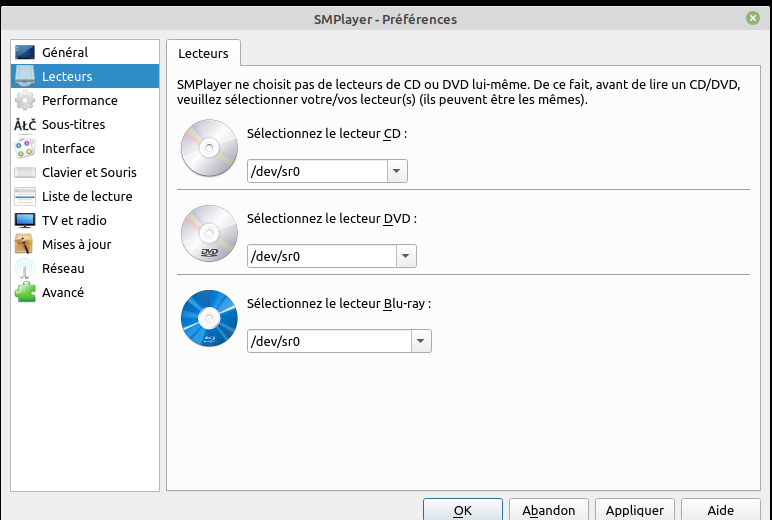Click the DVD disc icon
The height and width of the screenshot is (520, 772).
209,233
